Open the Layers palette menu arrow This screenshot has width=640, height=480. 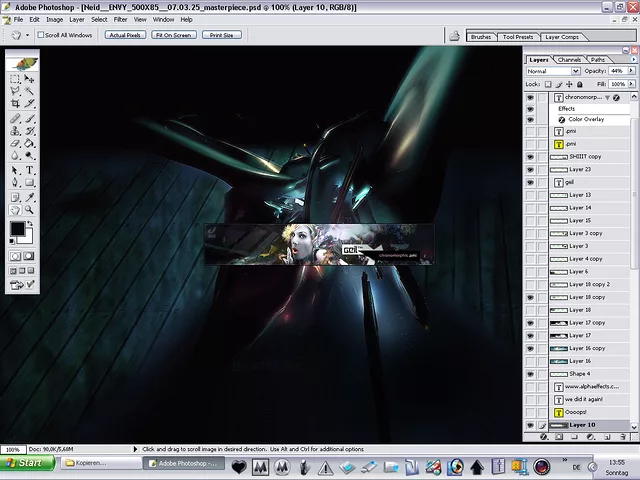[x=633, y=60]
